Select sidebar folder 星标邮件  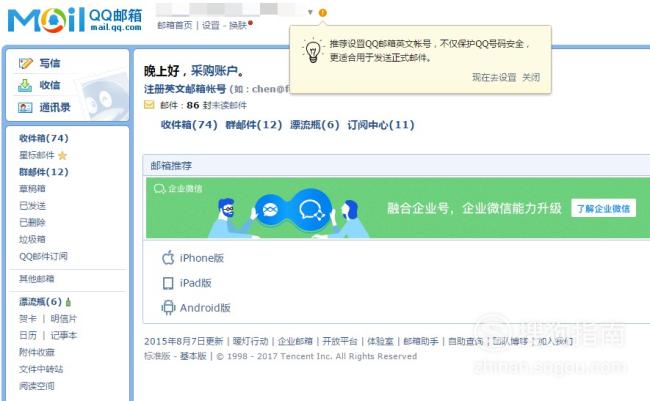pos(37,155)
